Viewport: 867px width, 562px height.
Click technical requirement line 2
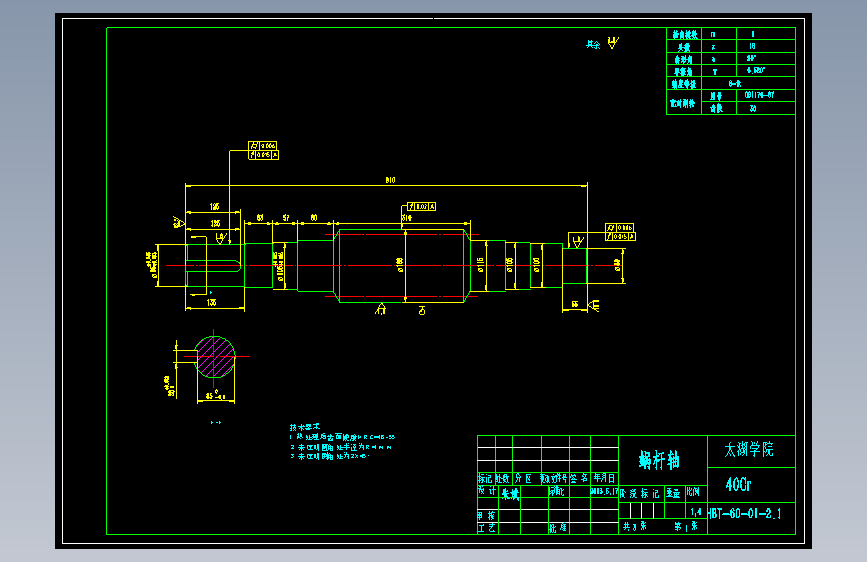(x=341, y=447)
